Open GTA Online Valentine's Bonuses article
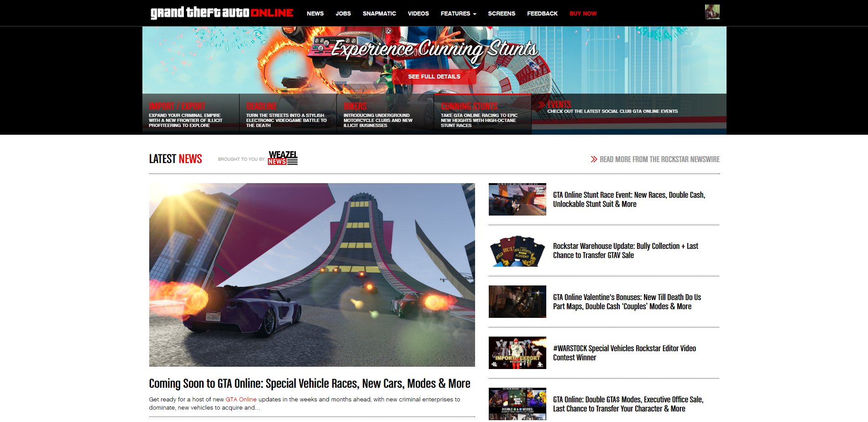 (x=627, y=302)
